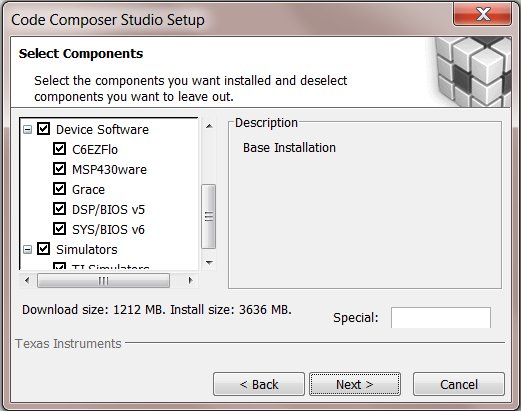Viewport: 521px width, 411px height.
Task: Click the horizontal scrollbar thumb
Action: (103, 281)
